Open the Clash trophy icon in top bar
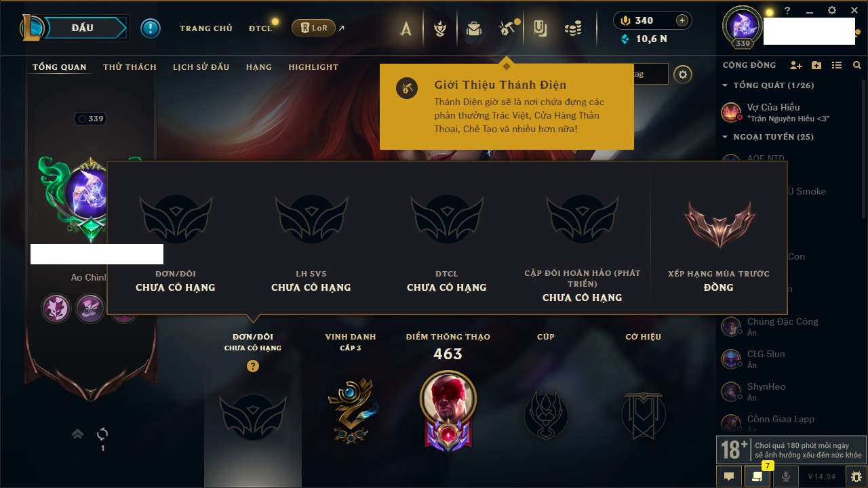The width and height of the screenshot is (868, 488). [x=440, y=28]
